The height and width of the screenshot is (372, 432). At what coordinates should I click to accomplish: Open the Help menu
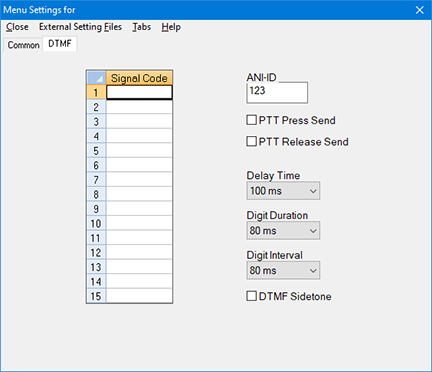(171, 27)
